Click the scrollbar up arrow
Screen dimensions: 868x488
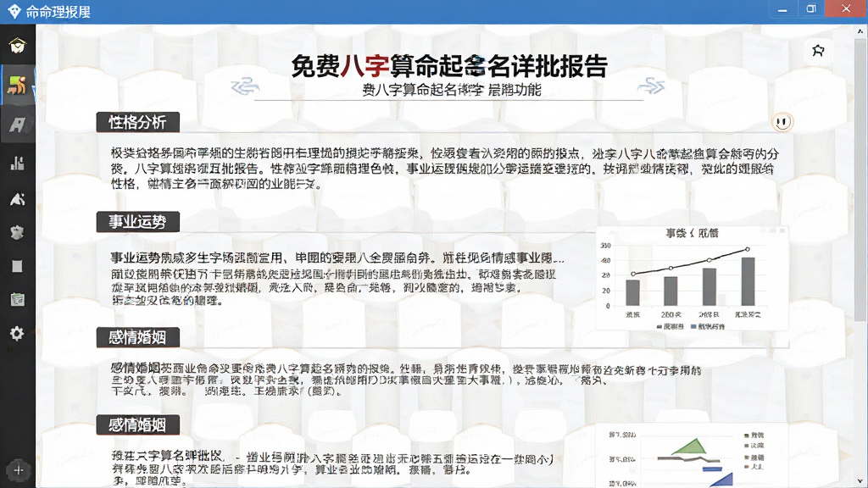coord(860,31)
